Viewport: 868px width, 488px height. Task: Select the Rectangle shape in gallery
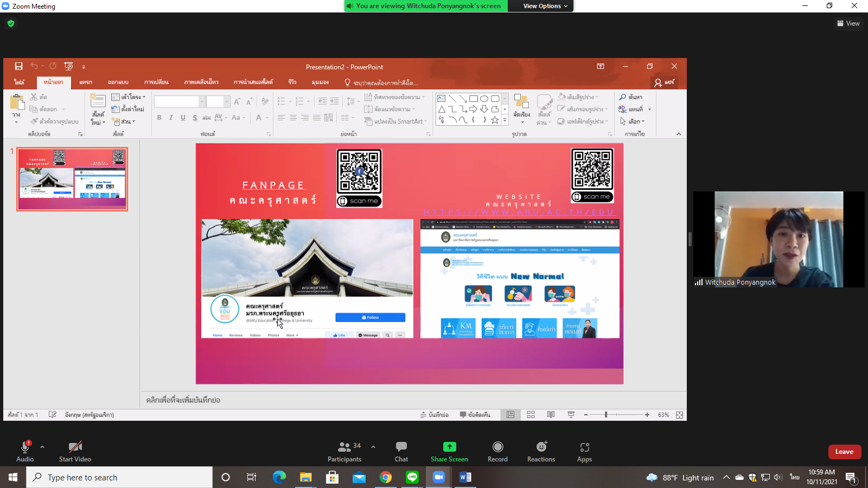coord(474,99)
